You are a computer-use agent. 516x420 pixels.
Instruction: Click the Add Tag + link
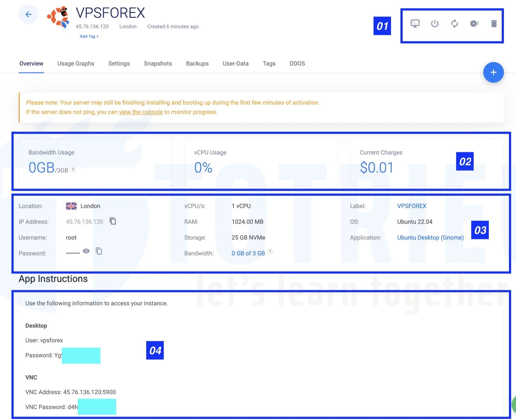point(89,36)
